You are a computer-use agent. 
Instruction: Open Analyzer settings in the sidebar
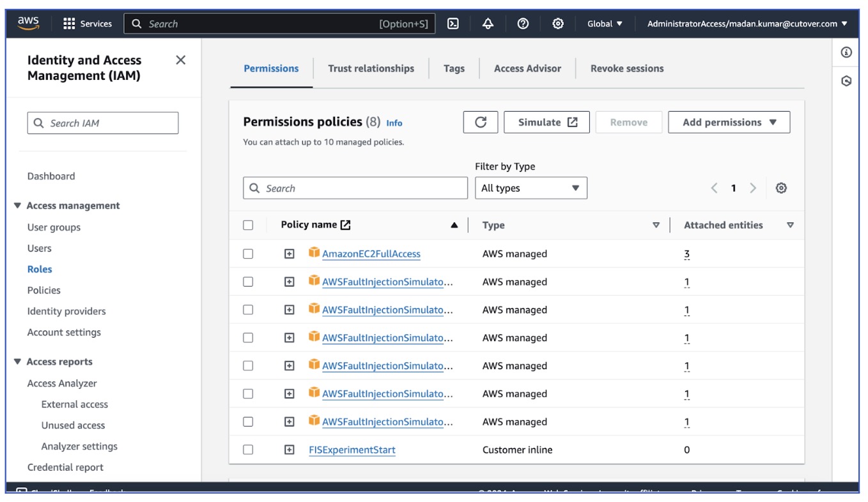click(x=79, y=446)
